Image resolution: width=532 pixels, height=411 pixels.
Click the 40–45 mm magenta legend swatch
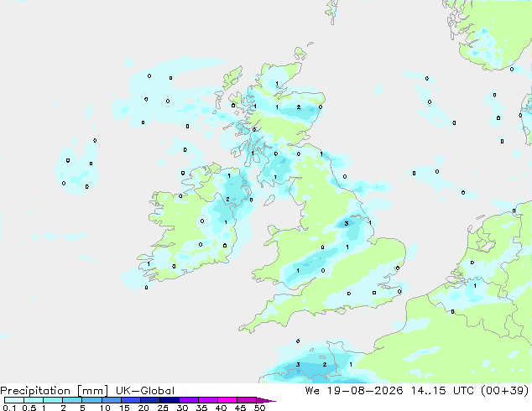(227, 400)
